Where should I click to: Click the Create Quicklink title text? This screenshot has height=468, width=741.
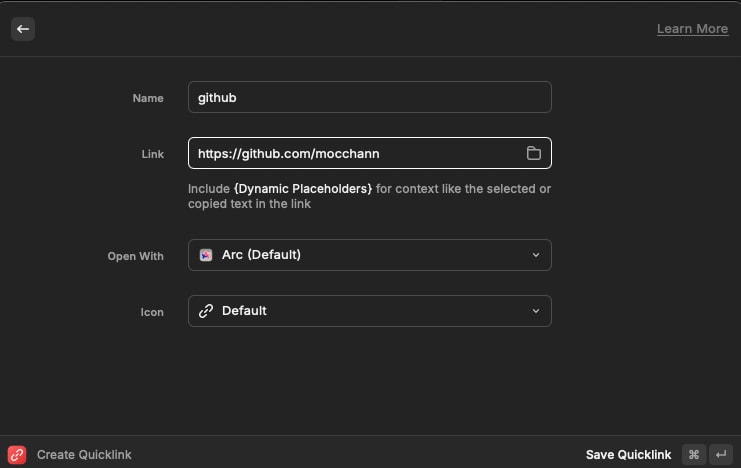pos(84,455)
